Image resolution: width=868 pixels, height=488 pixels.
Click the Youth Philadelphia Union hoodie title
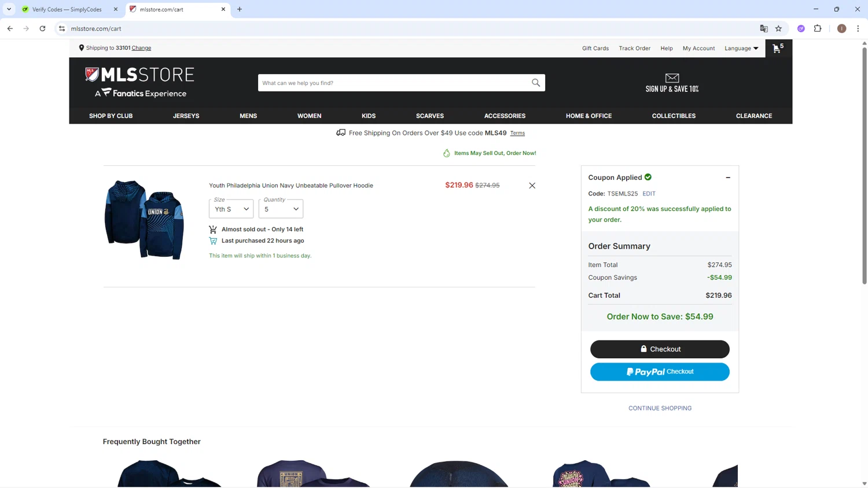291,186
